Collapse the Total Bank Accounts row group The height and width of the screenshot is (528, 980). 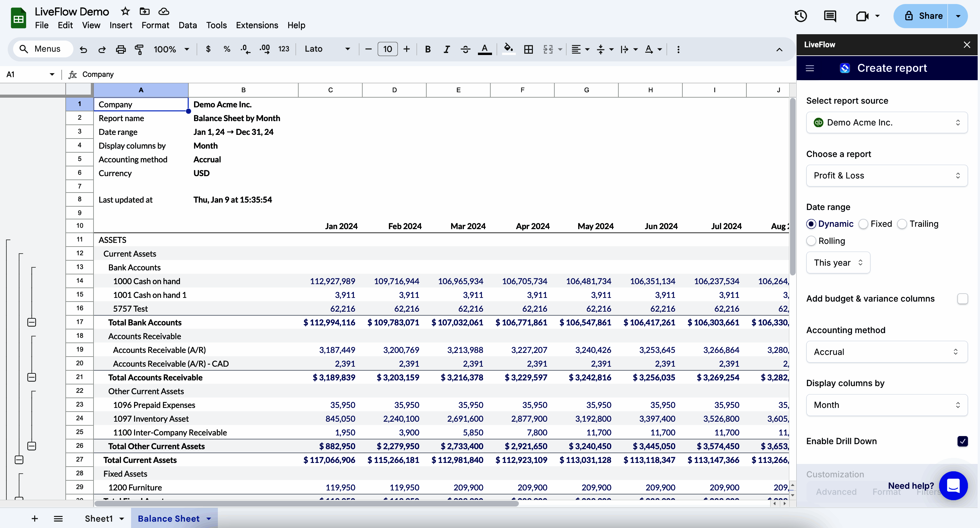[32, 322]
